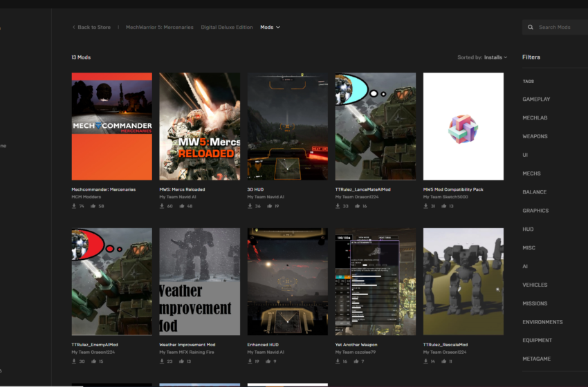The width and height of the screenshot is (588, 387).
Task: Open TTRulez_LanceMateAIMod thumbnail
Action: pyautogui.click(x=376, y=126)
